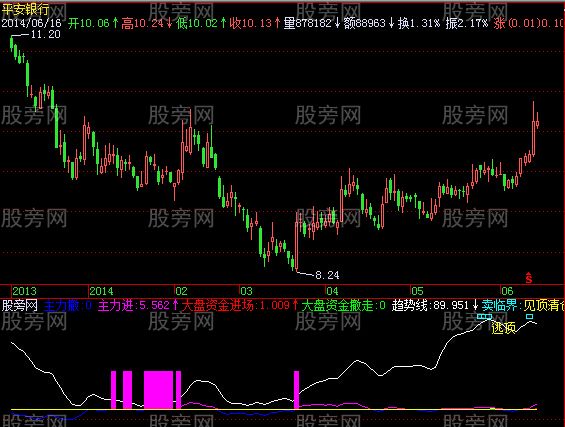
Task: Click the 股旁网 indicator name label
Action: (x=20, y=306)
